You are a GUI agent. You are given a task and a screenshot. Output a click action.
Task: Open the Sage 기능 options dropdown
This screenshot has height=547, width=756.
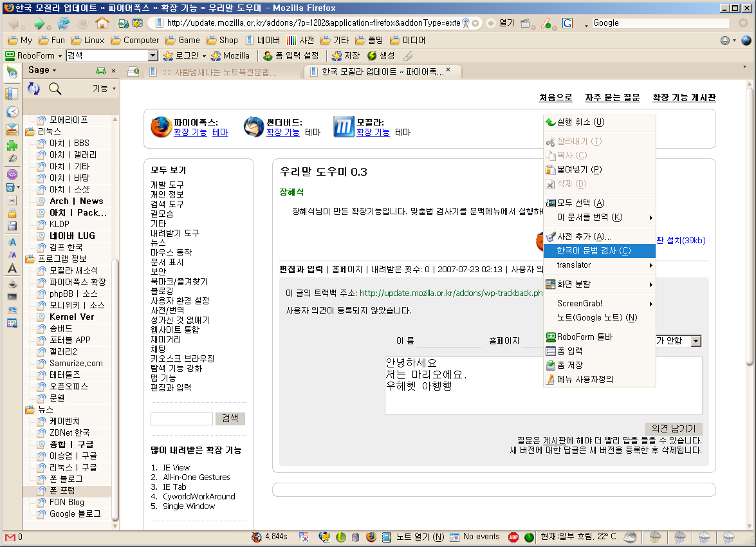(x=115, y=89)
